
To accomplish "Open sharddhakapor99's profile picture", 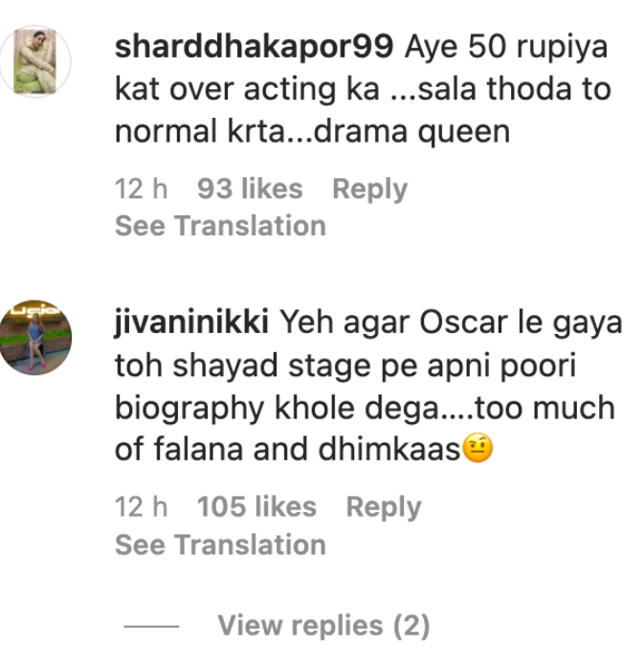I will [35, 61].
